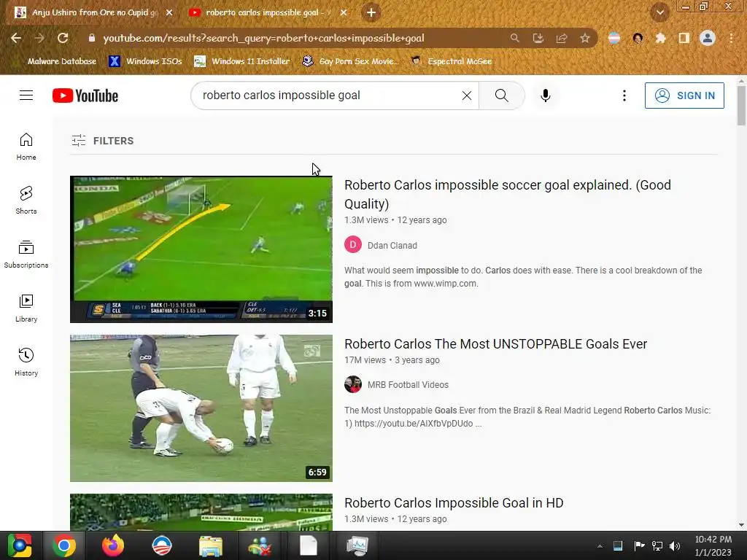Show hidden tray icons arrow

pos(600,546)
